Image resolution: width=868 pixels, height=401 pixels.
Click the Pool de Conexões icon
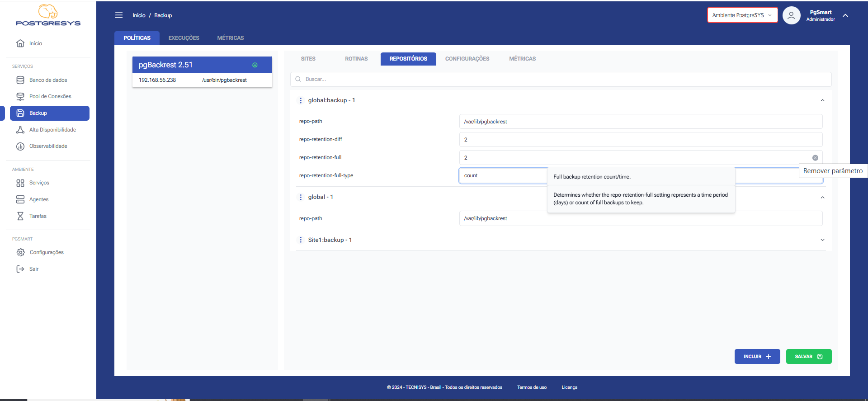pyautogui.click(x=20, y=96)
